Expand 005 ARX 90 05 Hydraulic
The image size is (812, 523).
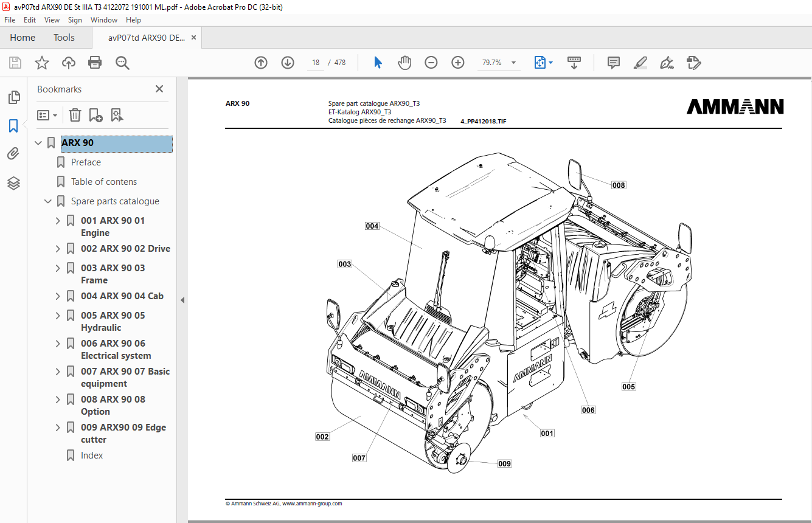pos(58,316)
